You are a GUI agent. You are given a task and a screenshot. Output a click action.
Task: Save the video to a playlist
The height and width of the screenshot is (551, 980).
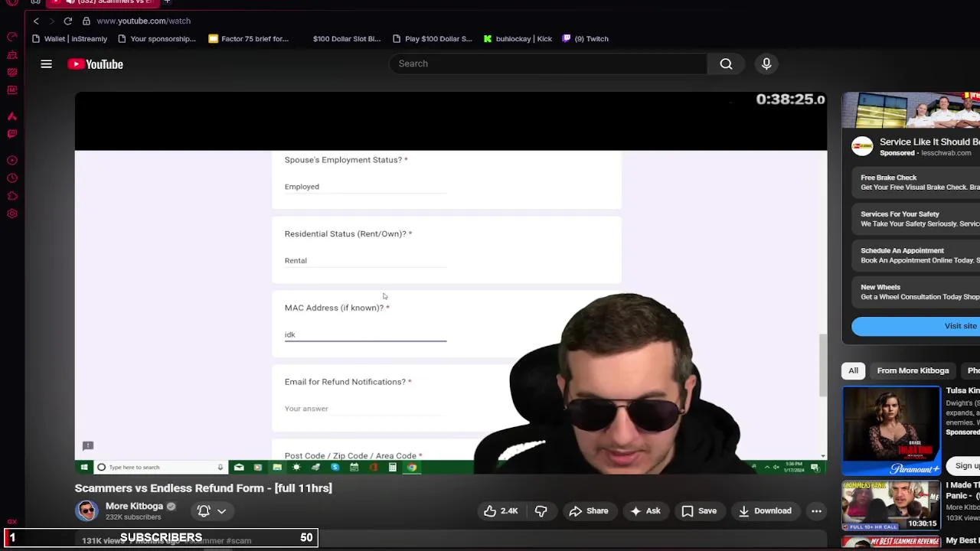[699, 510]
